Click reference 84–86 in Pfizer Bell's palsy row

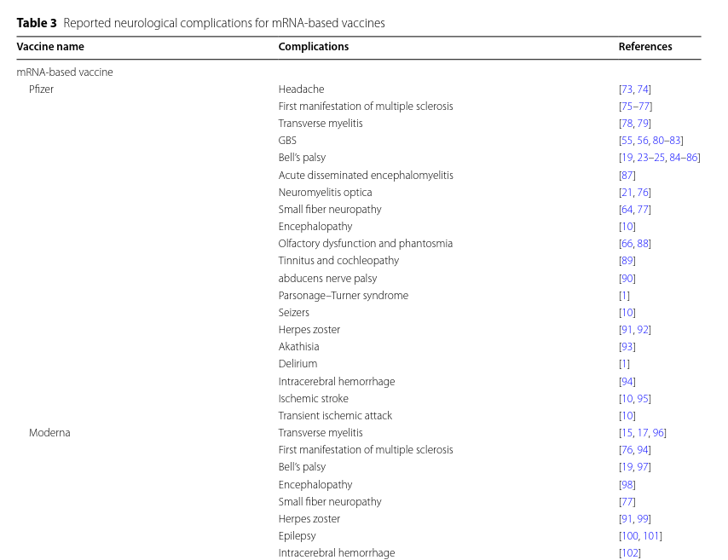click(683, 158)
